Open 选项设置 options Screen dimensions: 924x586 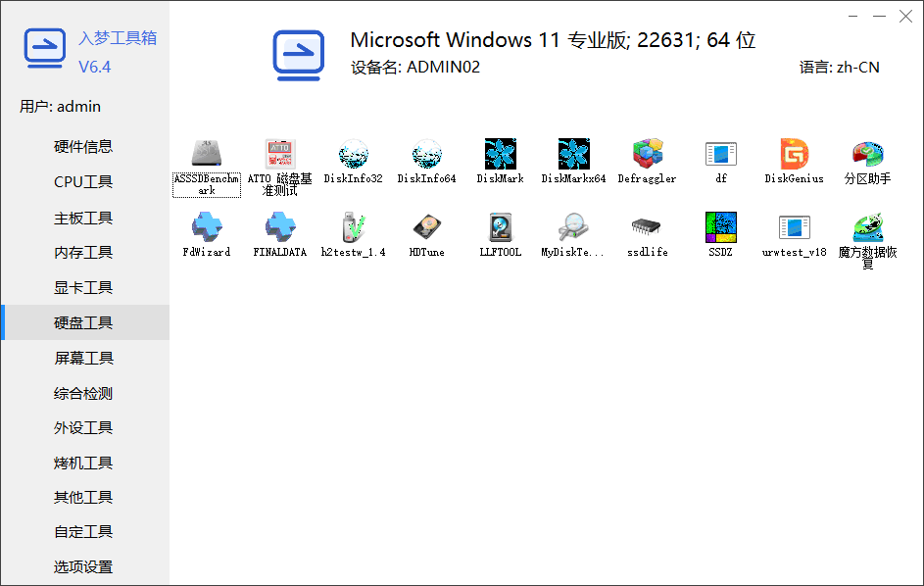(x=83, y=566)
